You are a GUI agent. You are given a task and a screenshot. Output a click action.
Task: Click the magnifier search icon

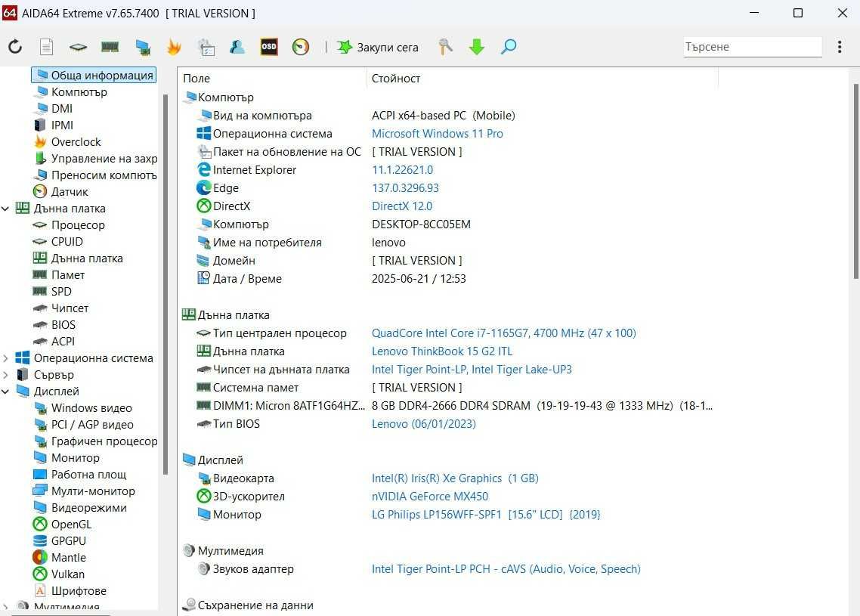pos(509,47)
